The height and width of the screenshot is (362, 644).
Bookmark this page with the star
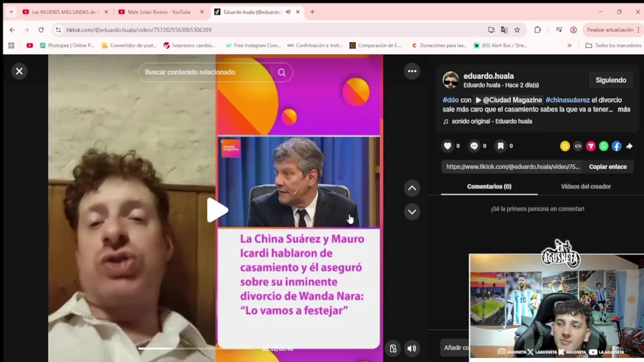tap(517, 30)
